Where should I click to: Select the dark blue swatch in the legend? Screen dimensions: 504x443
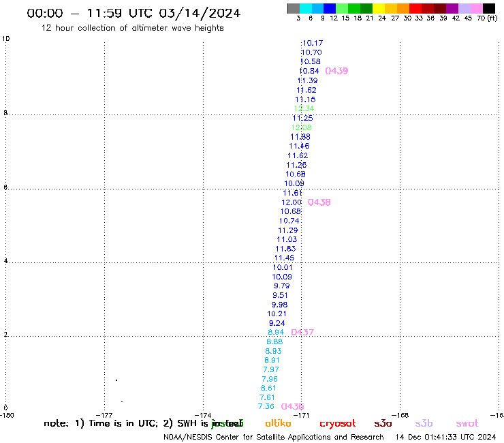(x=330, y=8)
